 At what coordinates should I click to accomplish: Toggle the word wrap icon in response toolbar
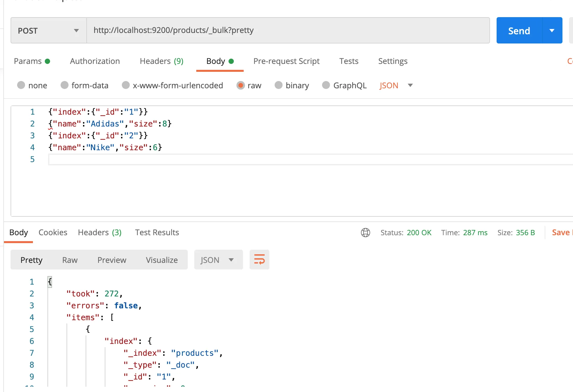tap(259, 260)
